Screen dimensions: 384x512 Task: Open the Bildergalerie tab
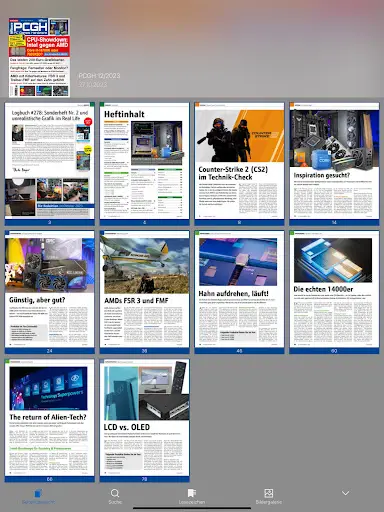coord(269,496)
